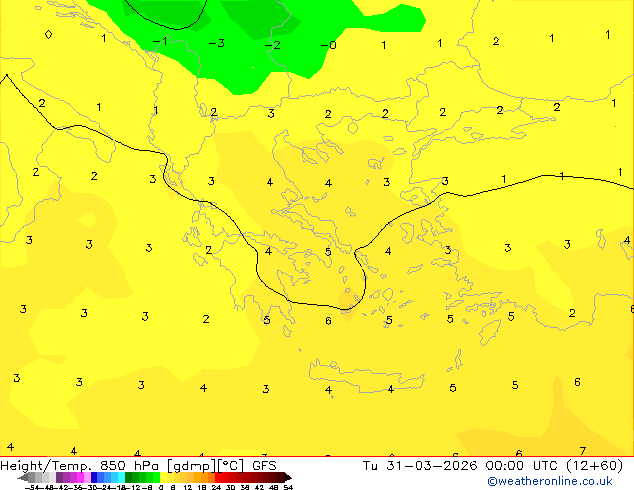
Task: Click the "54" label at the scale's right end
Action: coord(288,487)
